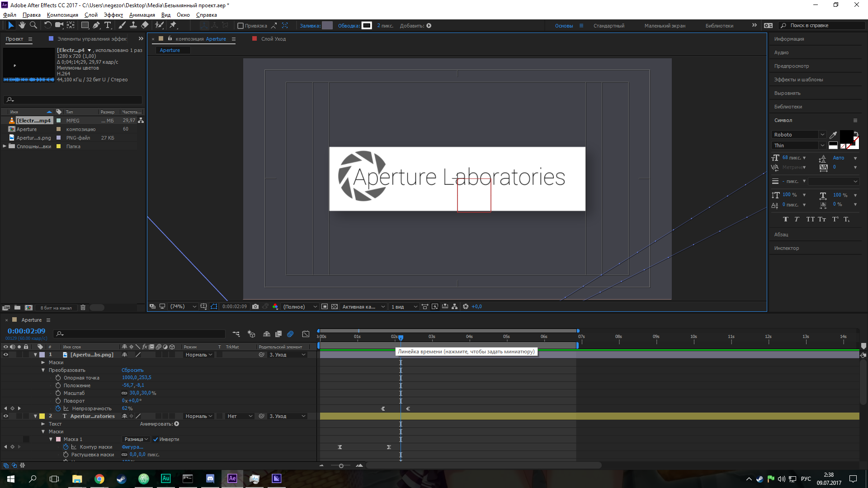Screen dimensions: 868x488
Task: Hide layer 1 Apertu...bs.png with eye icon
Action: pos(6,355)
